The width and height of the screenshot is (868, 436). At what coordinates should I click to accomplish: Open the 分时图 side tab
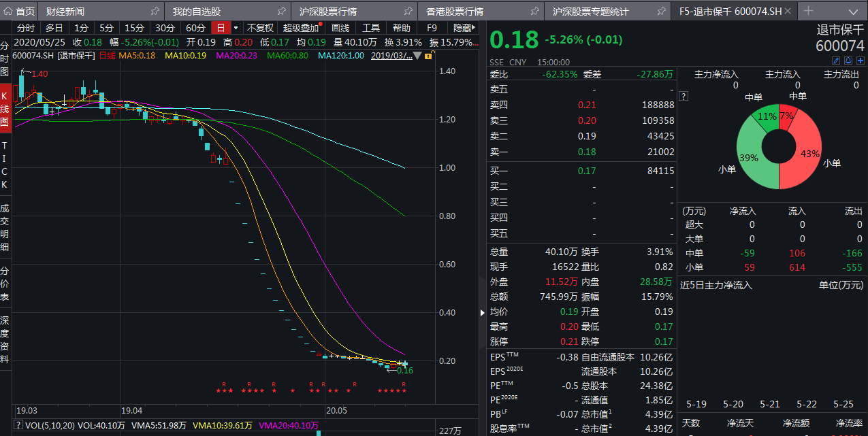(5, 58)
